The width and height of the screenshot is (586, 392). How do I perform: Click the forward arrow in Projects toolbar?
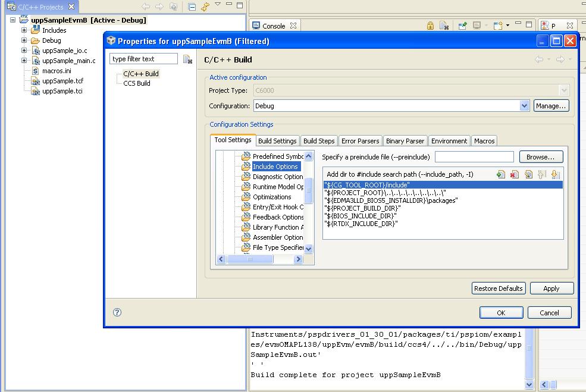click(x=159, y=7)
